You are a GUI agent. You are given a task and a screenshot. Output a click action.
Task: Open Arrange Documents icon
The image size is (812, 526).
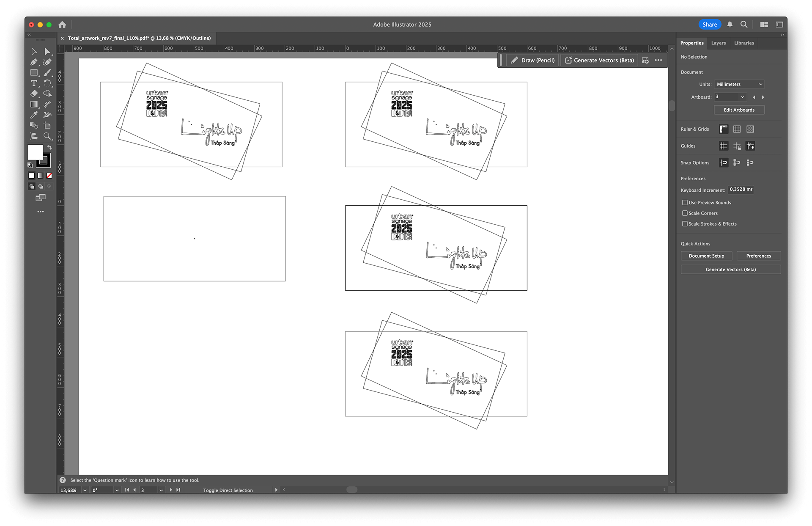coord(764,25)
